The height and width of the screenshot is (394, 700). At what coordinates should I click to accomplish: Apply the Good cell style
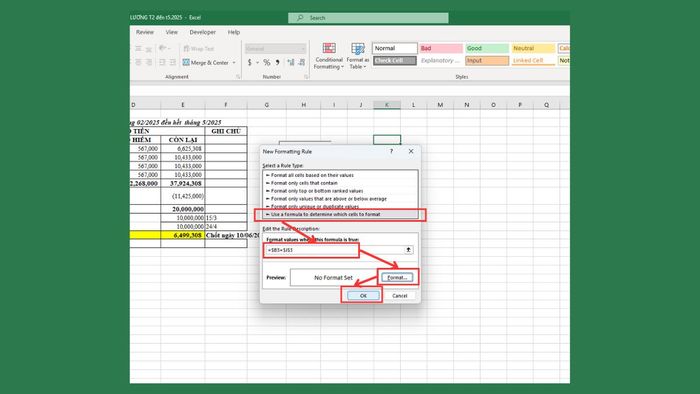(487, 48)
